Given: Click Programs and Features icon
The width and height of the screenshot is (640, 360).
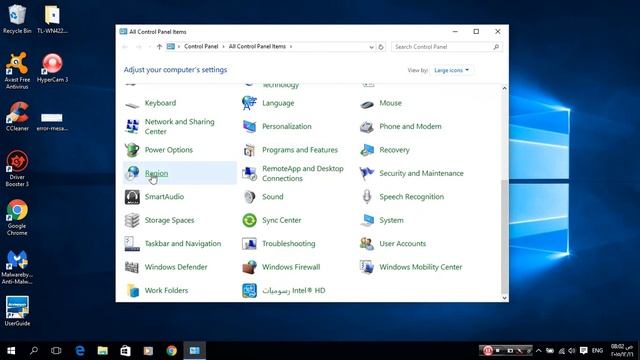Looking at the screenshot, I should (249, 150).
